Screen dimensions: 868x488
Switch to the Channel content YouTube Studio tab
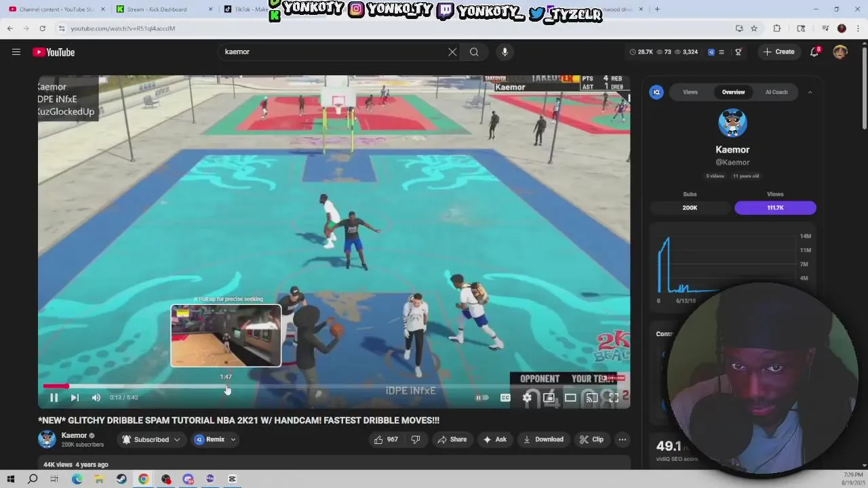point(58,9)
